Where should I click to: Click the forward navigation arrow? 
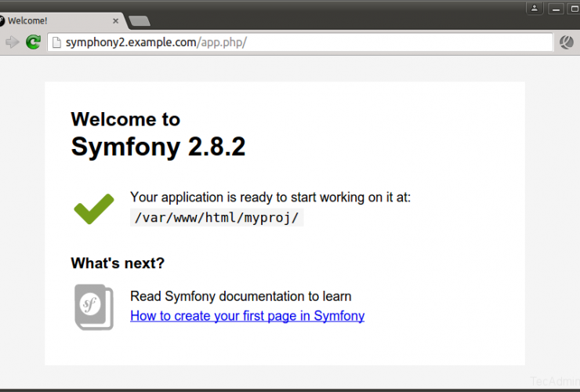click(12, 42)
